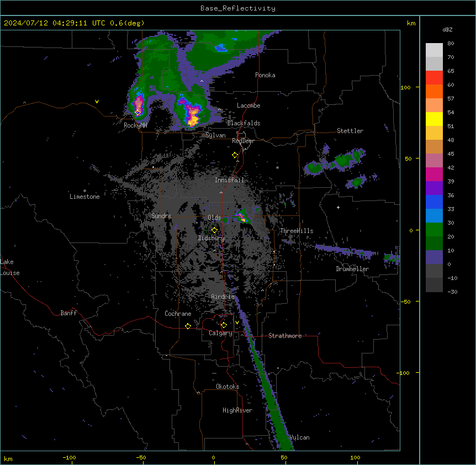Select the yellow diamond marker above Didsbury
The height and width of the screenshot is (465, 476).
pos(215,230)
